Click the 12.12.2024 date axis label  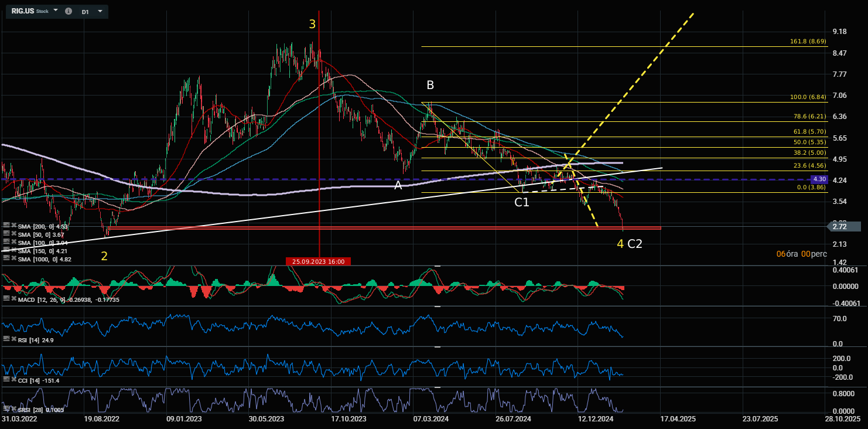coord(595,419)
